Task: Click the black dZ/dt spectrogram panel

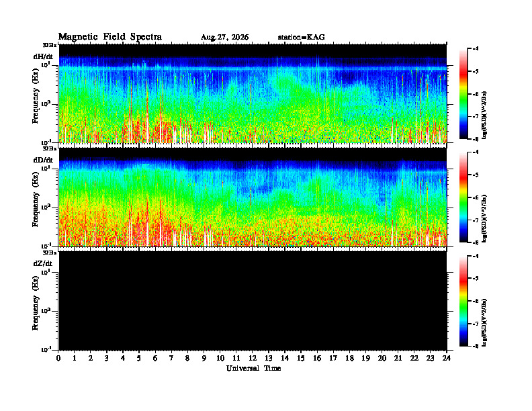Action: tap(253, 301)
